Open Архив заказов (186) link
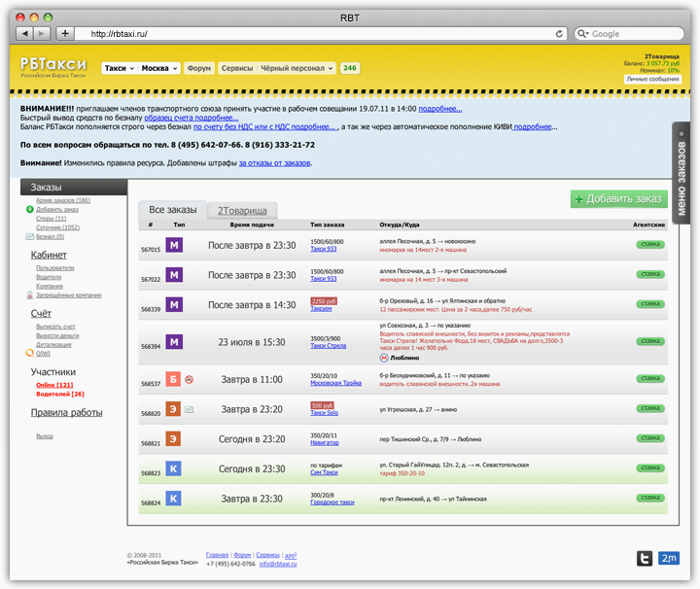 pos(63,200)
